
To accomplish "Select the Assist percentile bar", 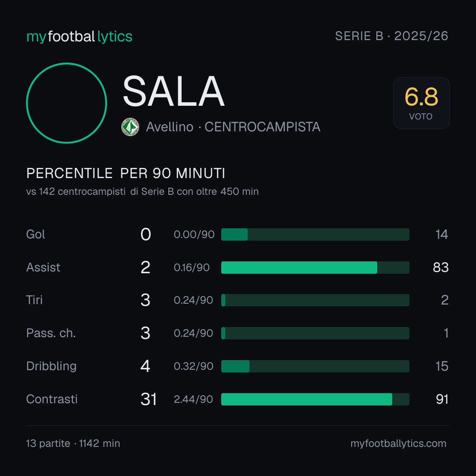I will tap(315, 268).
